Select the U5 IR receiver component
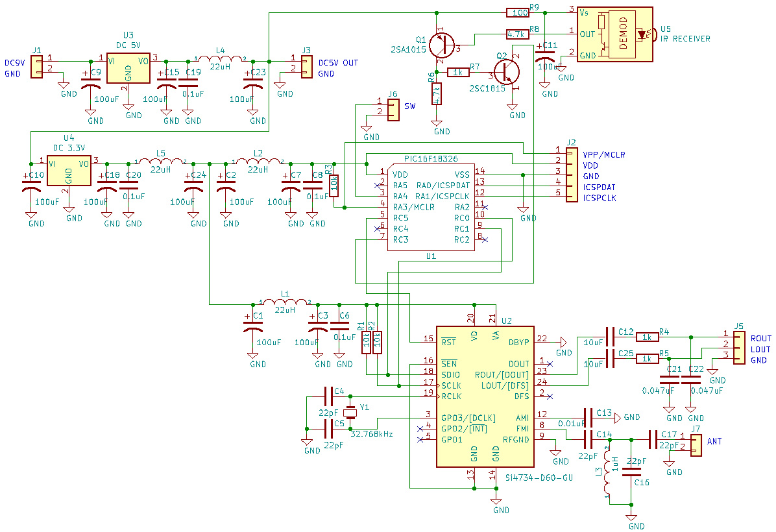Viewport: 776px width, 532px height. (614, 34)
